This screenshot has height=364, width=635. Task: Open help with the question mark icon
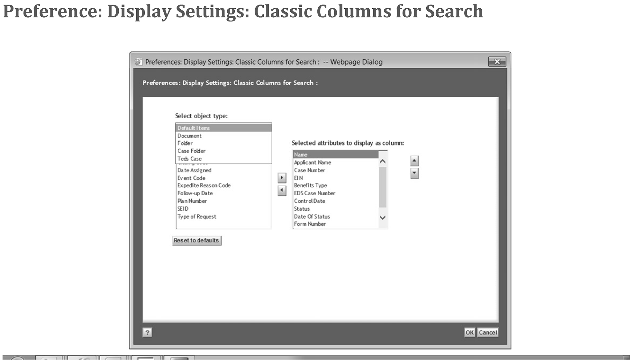(x=147, y=333)
